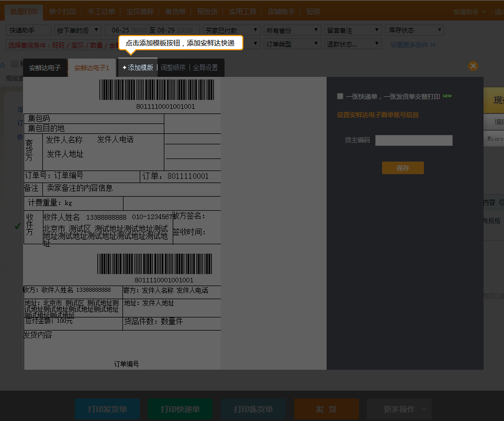This screenshot has width=504, height=421.
Task: Select the barcode above the 集包码 row
Action: tap(156, 90)
